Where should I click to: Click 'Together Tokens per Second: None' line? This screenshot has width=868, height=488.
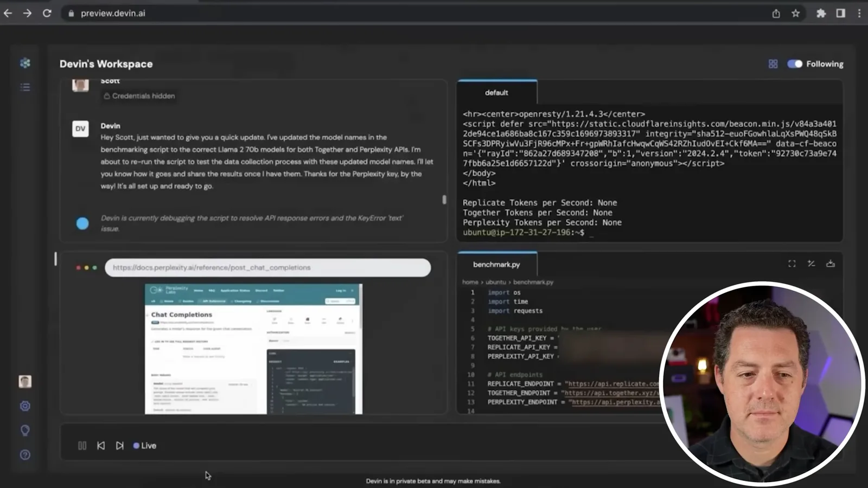[x=538, y=213]
